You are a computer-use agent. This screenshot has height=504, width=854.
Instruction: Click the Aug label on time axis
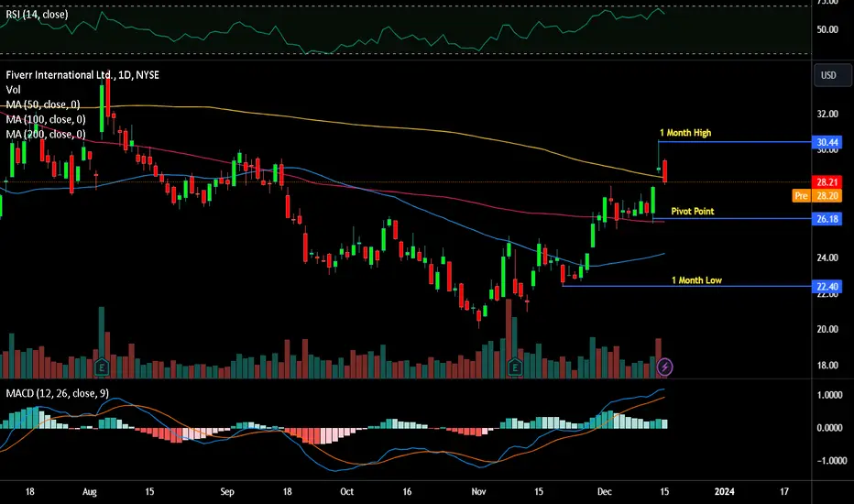(89, 492)
